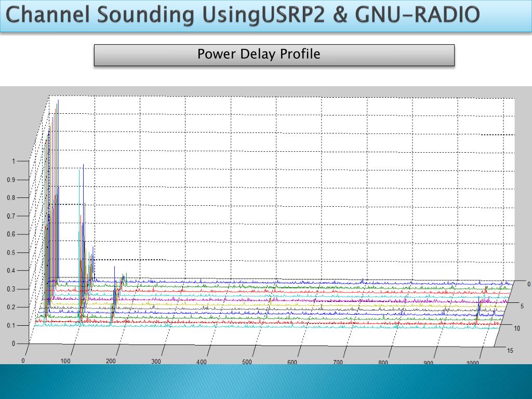
Task: Click the y-axis tick label '0.9'
Action: [11, 179]
